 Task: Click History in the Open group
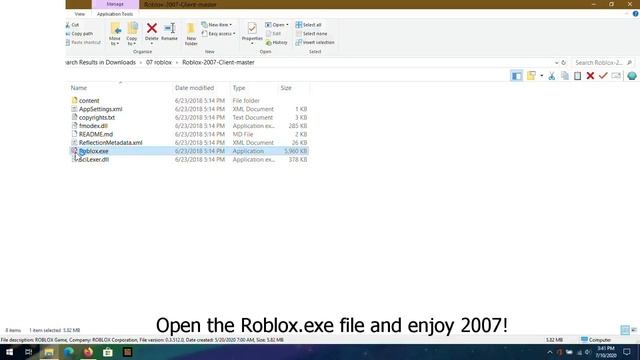(x=276, y=42)
